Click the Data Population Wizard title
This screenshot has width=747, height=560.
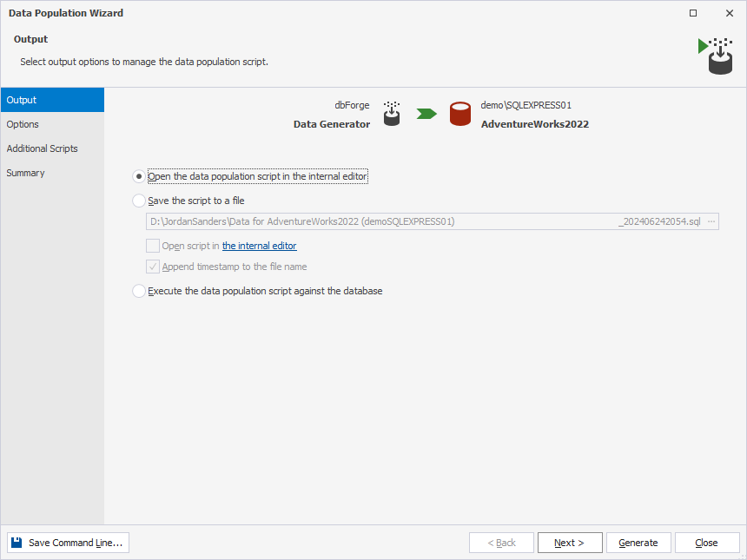coord(66,13)
